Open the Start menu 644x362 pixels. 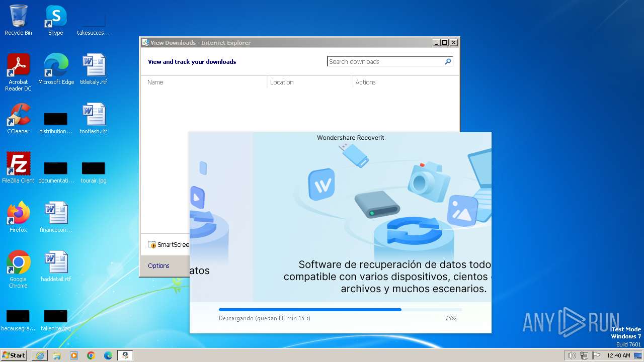coord(14,355)
